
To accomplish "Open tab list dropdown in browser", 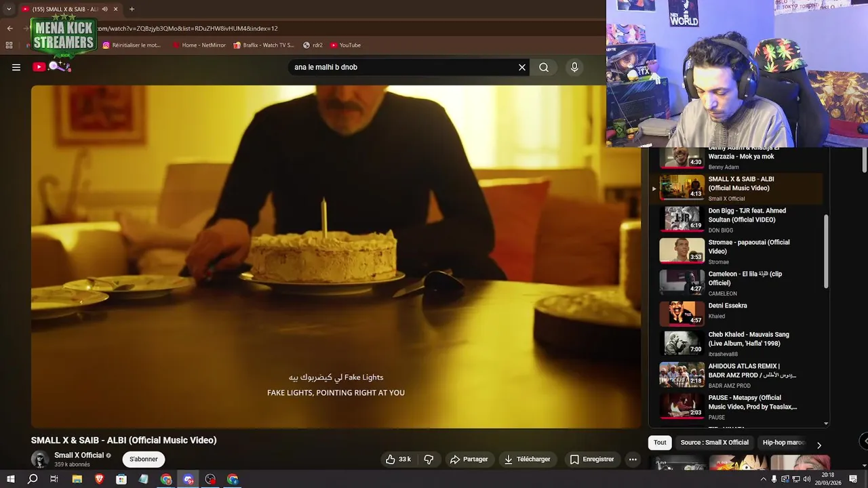I will 9,9.
